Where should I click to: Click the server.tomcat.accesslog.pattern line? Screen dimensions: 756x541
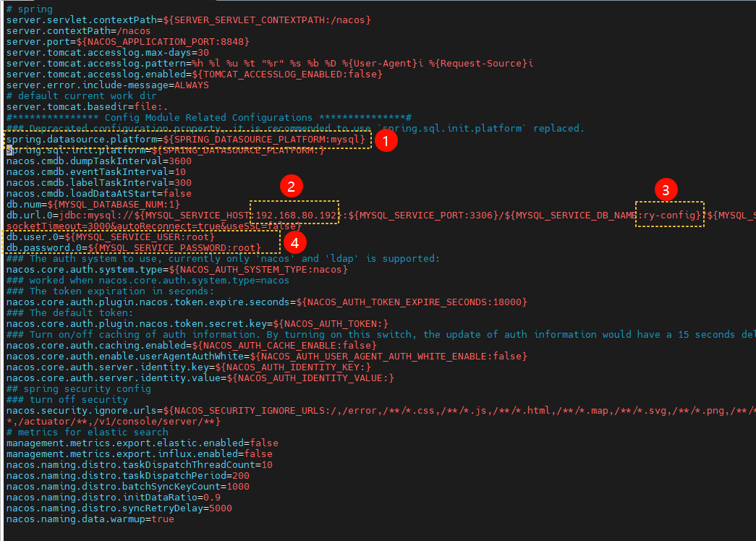[x=270, y=63]
